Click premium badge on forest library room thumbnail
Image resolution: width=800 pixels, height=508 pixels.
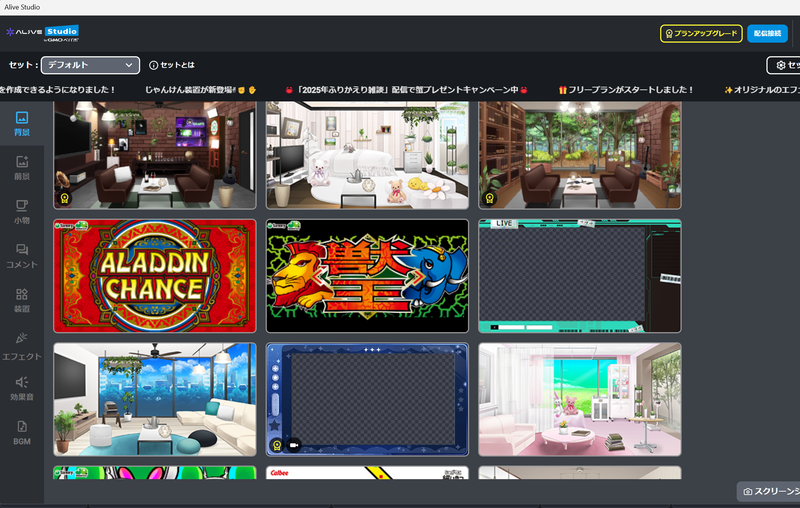pos(489,198)
